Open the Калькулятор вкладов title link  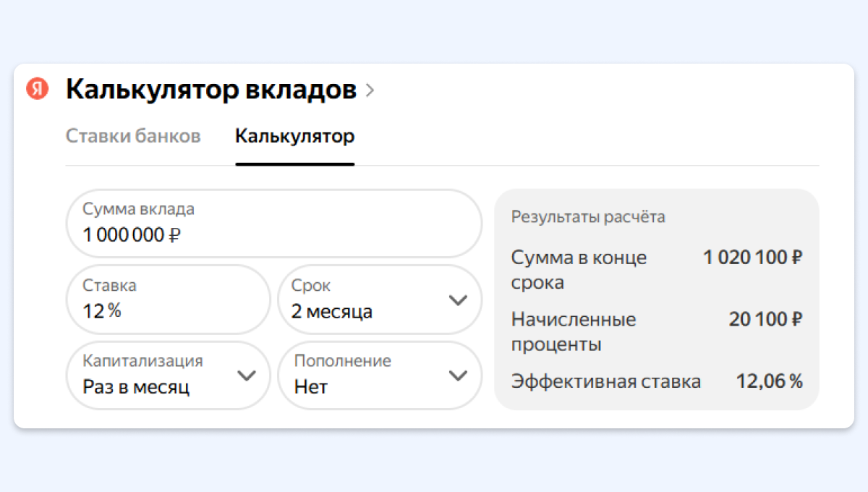coord(210,90)
